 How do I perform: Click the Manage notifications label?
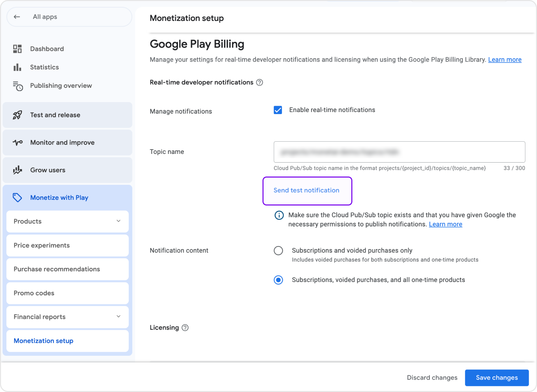tap(181, 111)
